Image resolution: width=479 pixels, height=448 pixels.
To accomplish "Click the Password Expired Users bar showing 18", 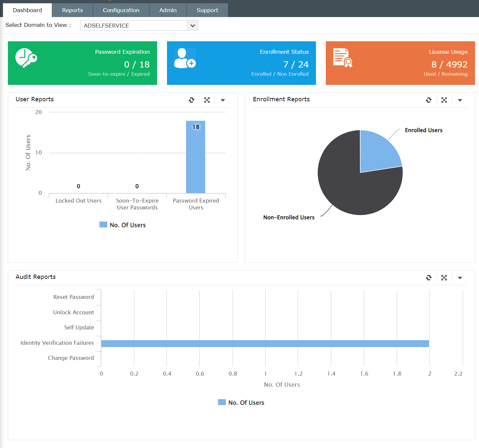I will click(x=196, y=157).
